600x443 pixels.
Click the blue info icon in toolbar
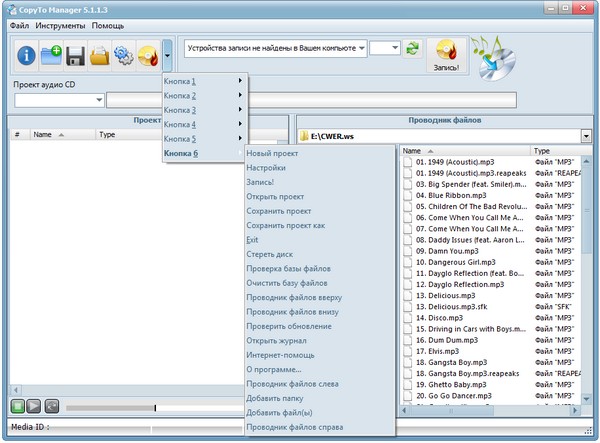click(27, 56)
